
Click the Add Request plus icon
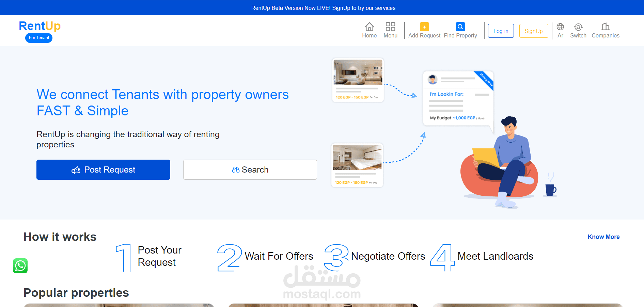click(424, 27)
